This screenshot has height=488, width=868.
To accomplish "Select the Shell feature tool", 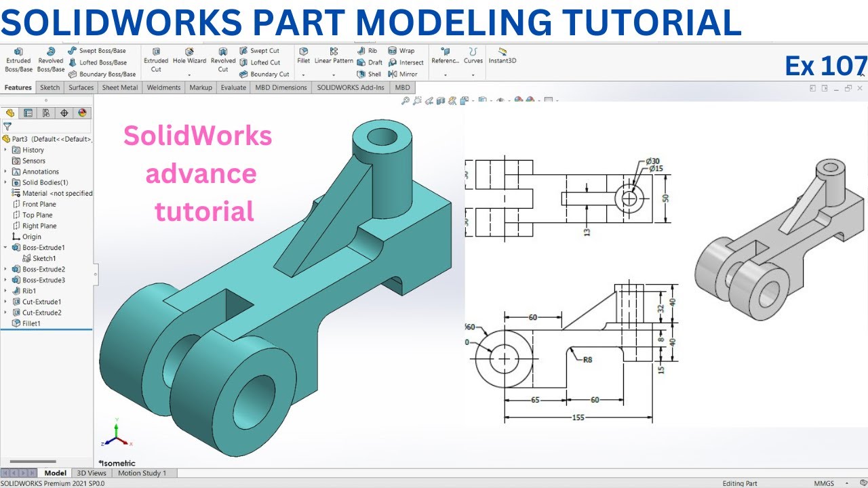I will point(369,74).
